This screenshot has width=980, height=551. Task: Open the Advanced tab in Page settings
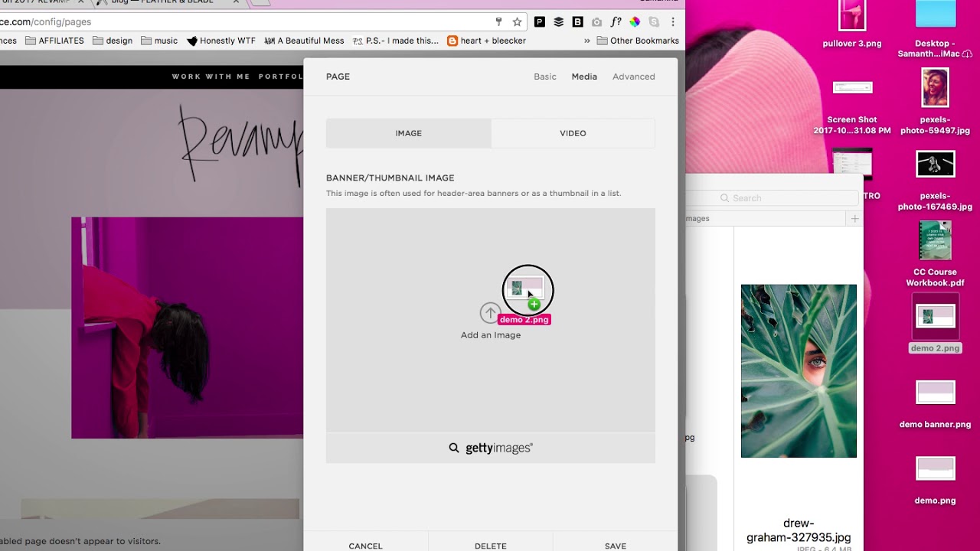(633, 77)
